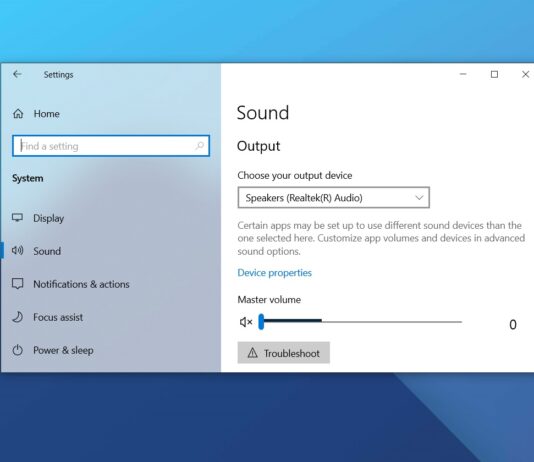
Task: Click the Master volume label
Action: coord(269,300)
